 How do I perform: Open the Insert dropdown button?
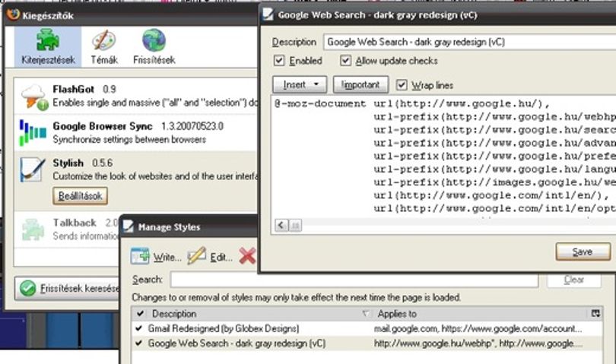pyautogui.click(x=300, y=84)
